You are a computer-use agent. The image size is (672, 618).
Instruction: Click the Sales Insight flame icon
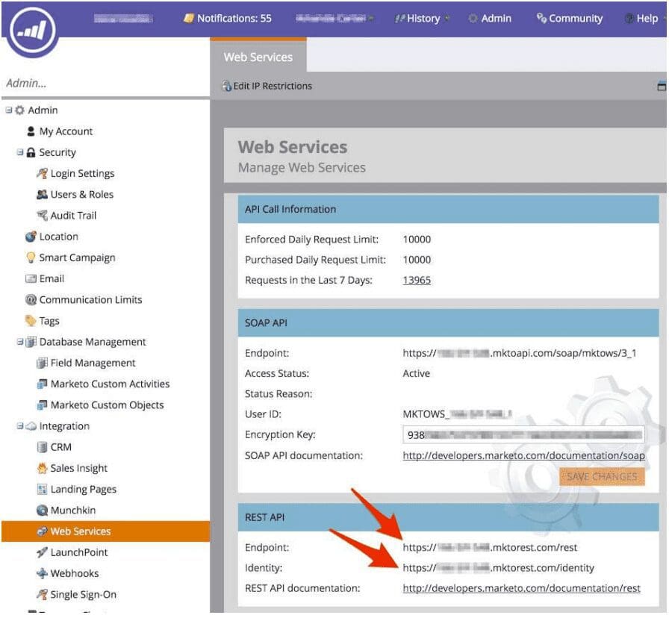click(42, 469)
